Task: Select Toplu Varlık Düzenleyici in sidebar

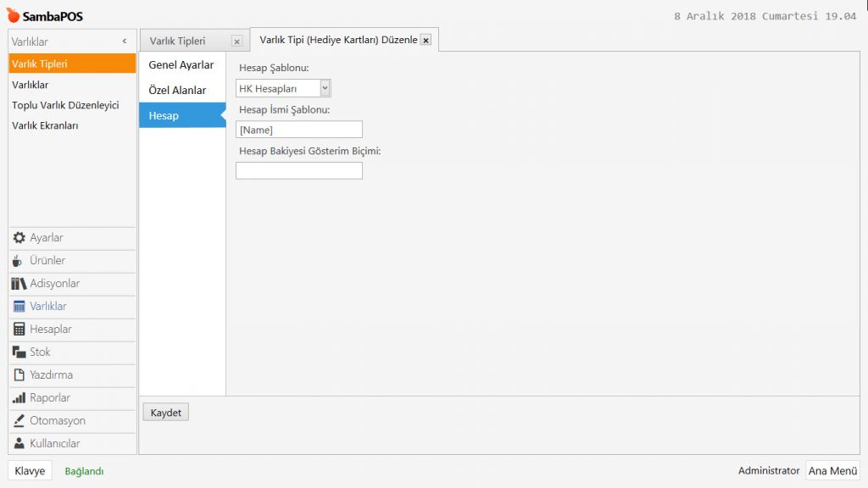Action: [65, 105]
